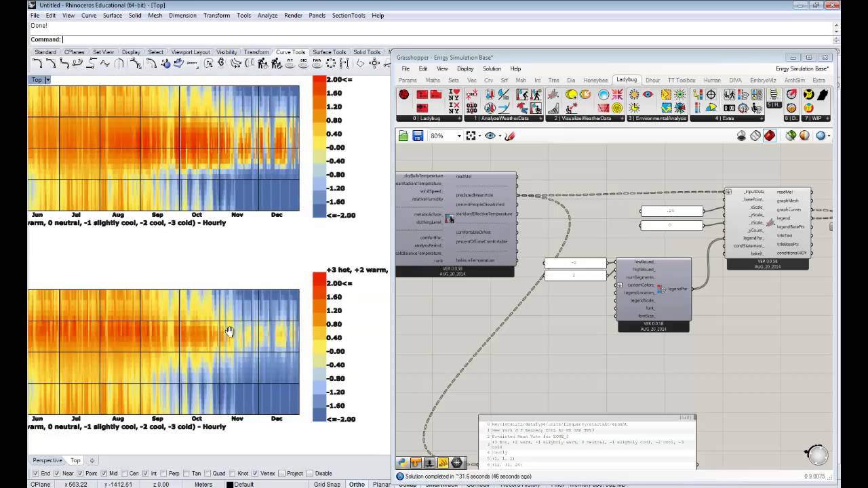Click the red sketch pen icon in canvas toolbar
The height and width of the screenshot is (488, 868).
tap(509, 136)
